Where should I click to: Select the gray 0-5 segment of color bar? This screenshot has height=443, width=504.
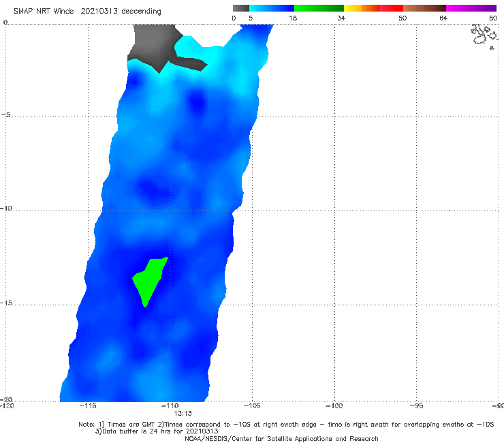(x=240, y=8)
